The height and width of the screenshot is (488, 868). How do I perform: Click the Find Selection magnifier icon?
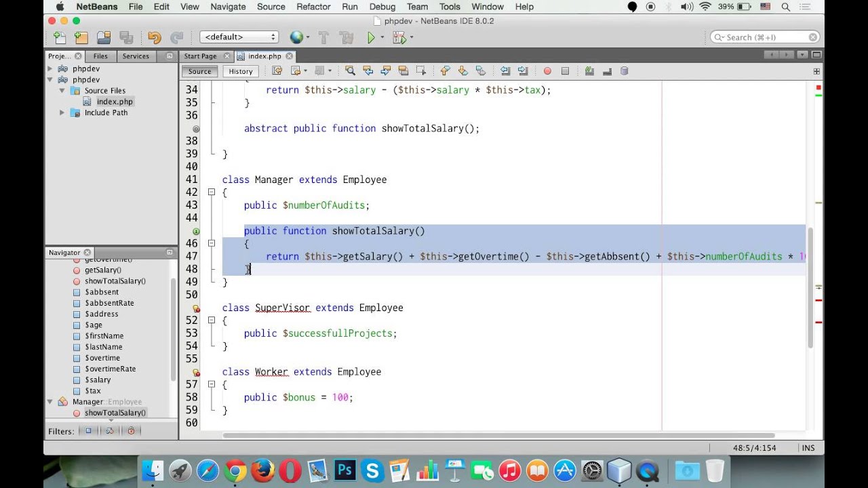point(350,70)
